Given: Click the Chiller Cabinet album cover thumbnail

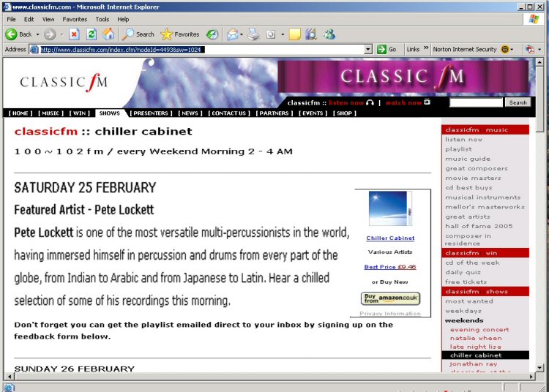Looking at the screenshot, I should click(x=390, y=209).
